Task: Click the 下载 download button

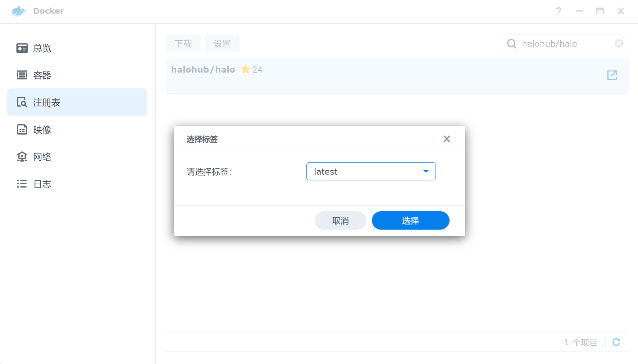Action: click(183, 43)
